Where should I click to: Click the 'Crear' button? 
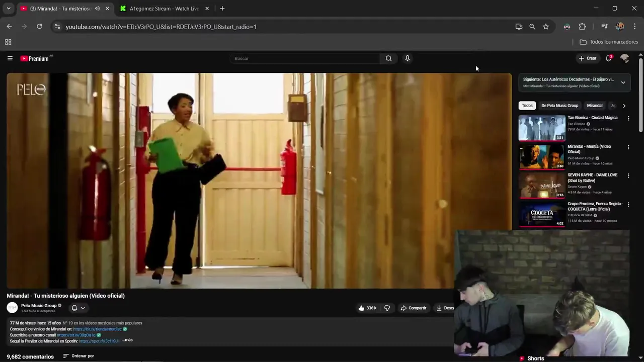587,58
